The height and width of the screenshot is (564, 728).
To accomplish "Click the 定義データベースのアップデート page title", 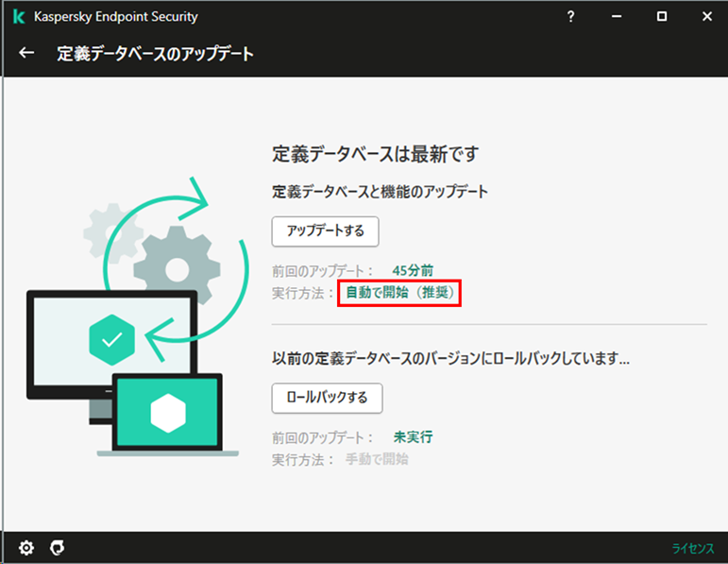I will (155, 54).
